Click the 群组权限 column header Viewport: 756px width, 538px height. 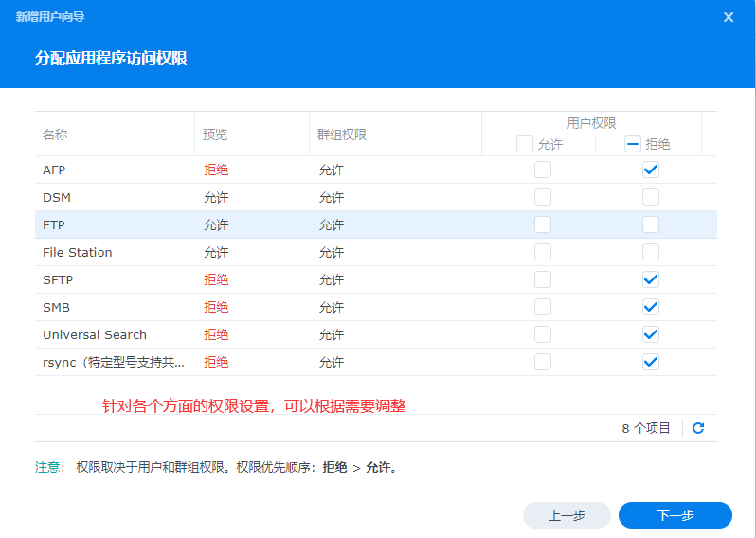(341, 134)
